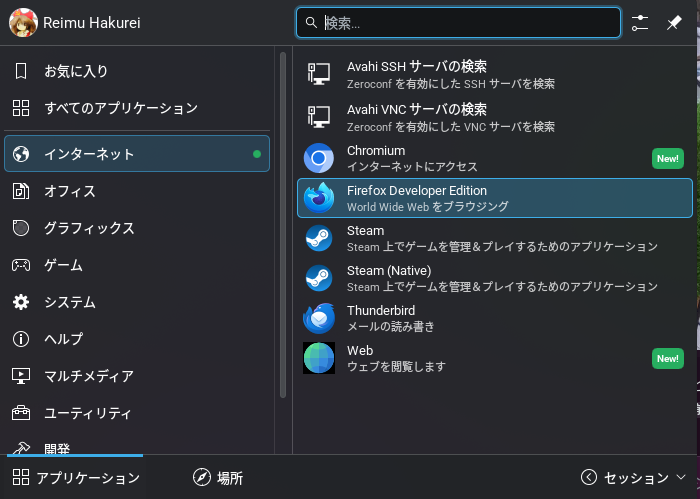Image resolution: width=700 pixels, height=499 pixels.
Task: Launch the Web browser globe icon
Action: click(319, 358)
